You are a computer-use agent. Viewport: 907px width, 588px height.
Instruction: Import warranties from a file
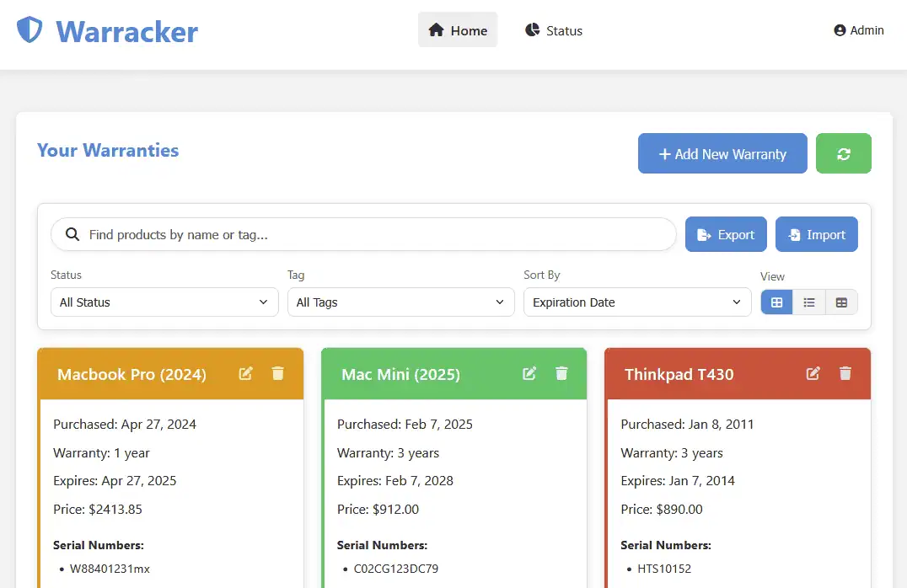coord(816,234)
